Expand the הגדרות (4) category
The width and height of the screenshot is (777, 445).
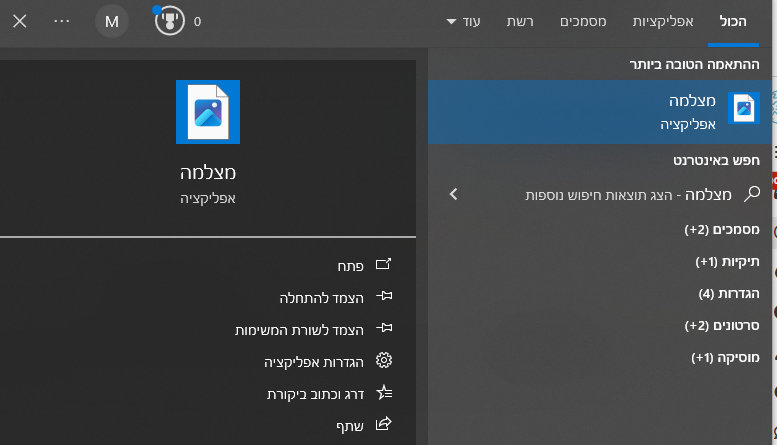pyautogui.click(x=729, y=293)
